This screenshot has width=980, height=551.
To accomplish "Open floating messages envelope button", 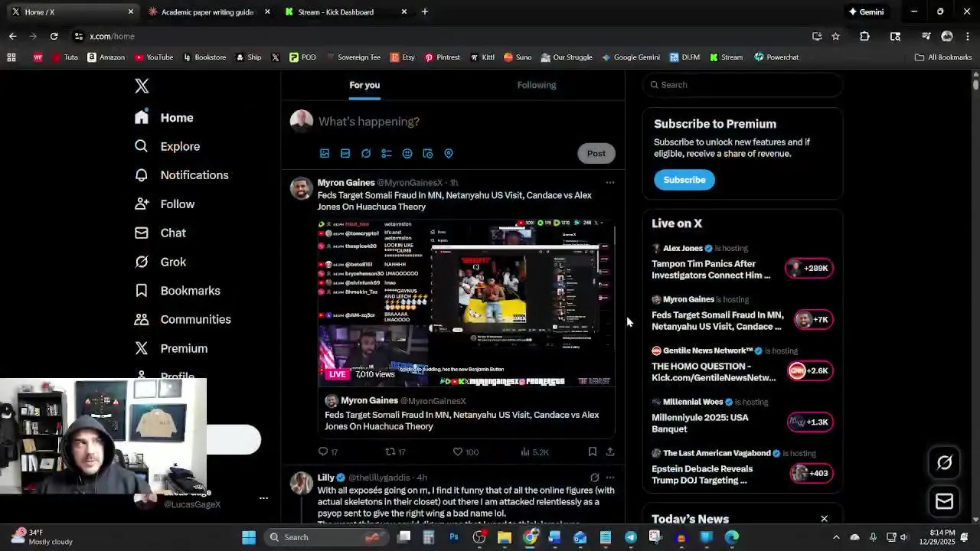I will pyautogui.click(x=944, y=501).
